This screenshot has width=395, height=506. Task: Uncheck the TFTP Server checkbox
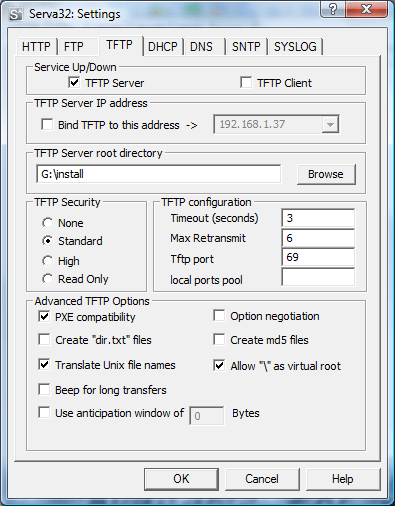point(74,82)
